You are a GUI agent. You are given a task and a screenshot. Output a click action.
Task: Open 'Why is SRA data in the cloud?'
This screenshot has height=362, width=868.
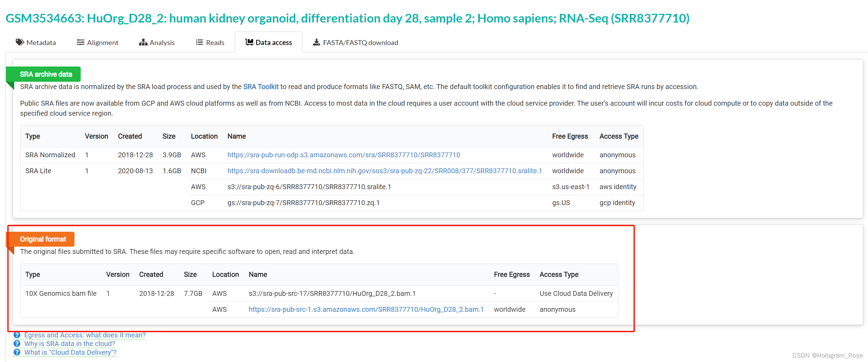70,344
